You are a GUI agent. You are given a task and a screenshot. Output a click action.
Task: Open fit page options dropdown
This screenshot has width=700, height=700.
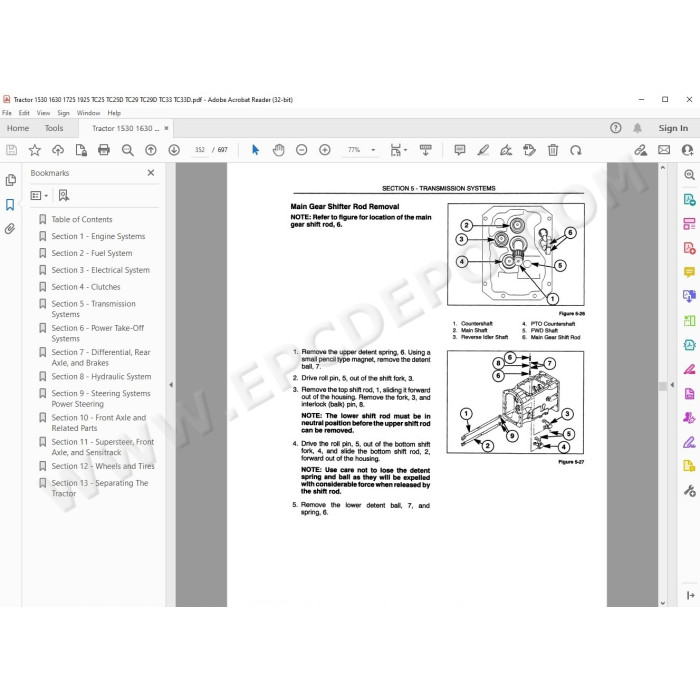click(x=399, y=150)
